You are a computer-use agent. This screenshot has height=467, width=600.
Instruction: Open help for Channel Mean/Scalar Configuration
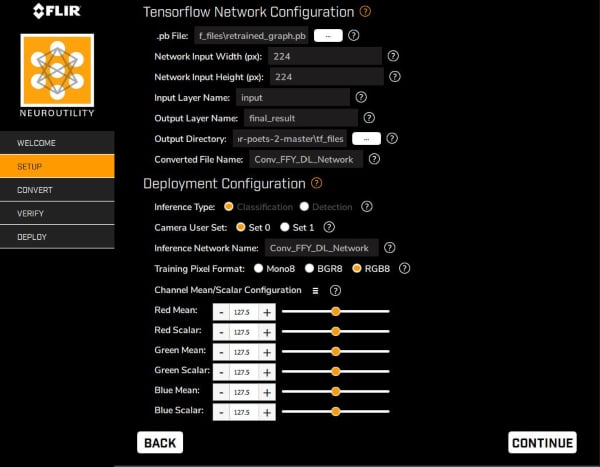click(335, 291)
